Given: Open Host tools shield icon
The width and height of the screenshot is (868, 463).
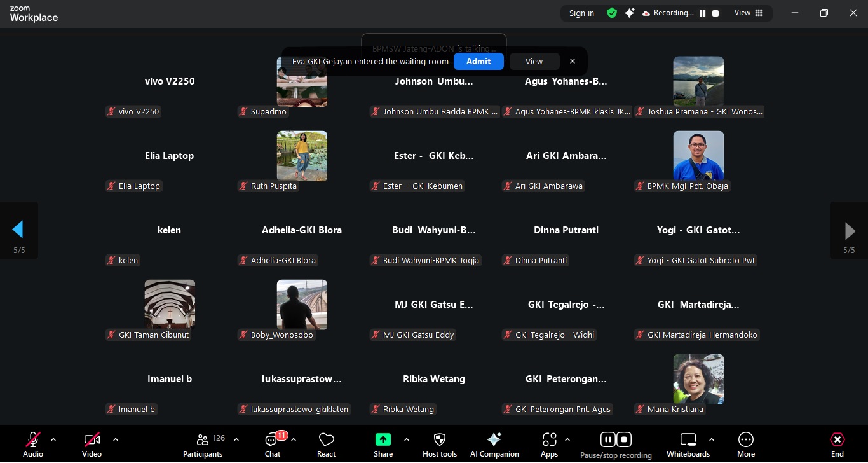Looking at the screenshot, I should pos(439,439).
